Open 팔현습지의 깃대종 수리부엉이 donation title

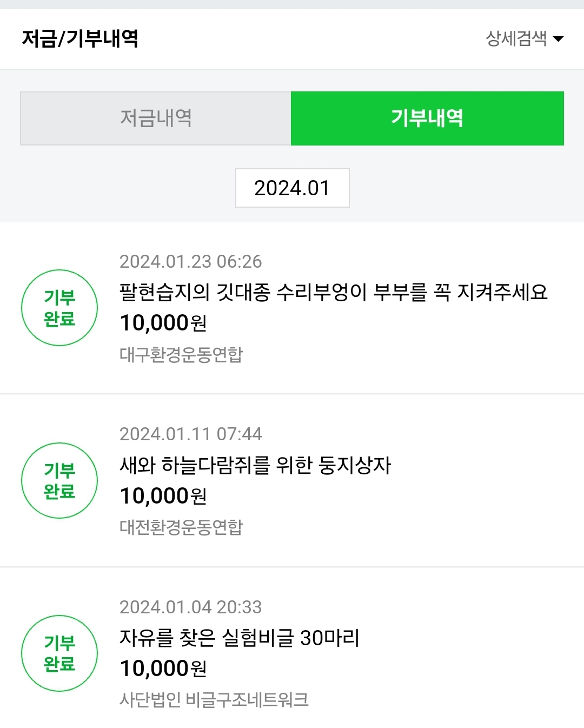333,292
